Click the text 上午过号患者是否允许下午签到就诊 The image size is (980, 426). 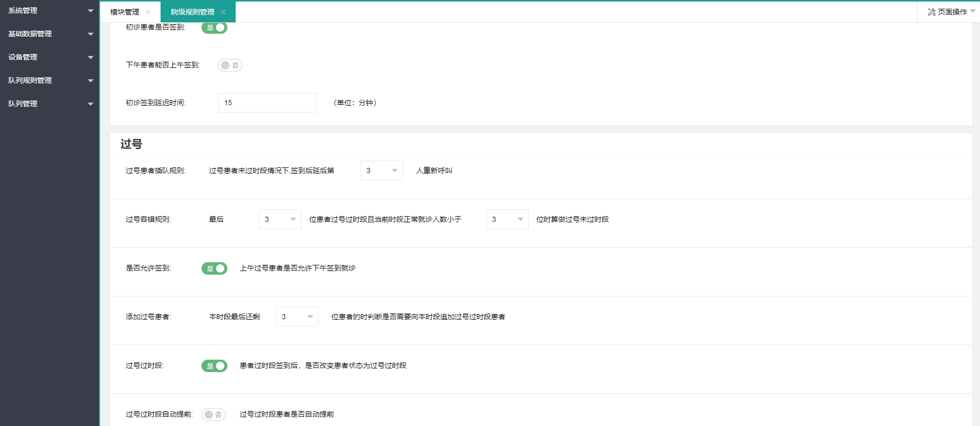pos(298,268)
